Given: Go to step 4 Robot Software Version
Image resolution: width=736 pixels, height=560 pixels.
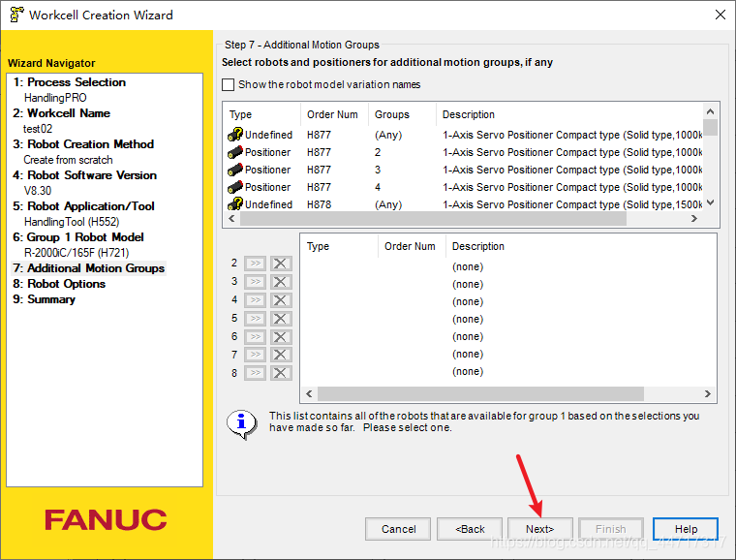Looking at the screenshot, I should point(85,175).
